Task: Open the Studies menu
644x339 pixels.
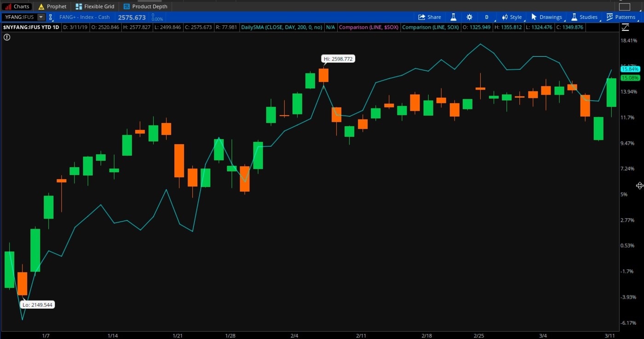Action: tap(584, 17)
